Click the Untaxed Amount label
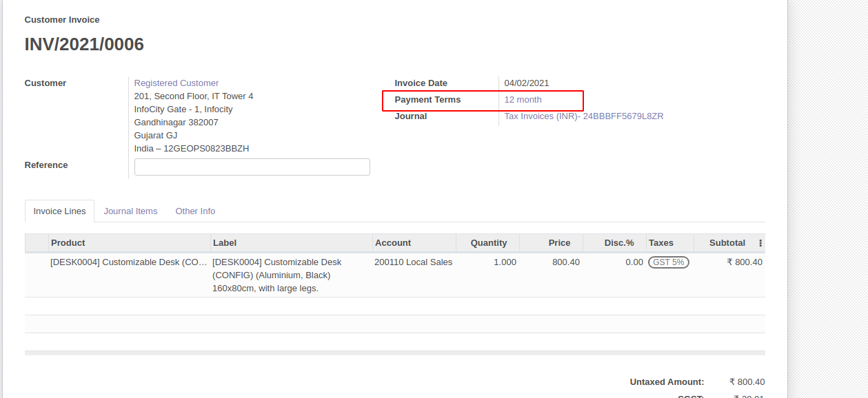Viewport: 868px width, 398px height. tap(667, 382)
